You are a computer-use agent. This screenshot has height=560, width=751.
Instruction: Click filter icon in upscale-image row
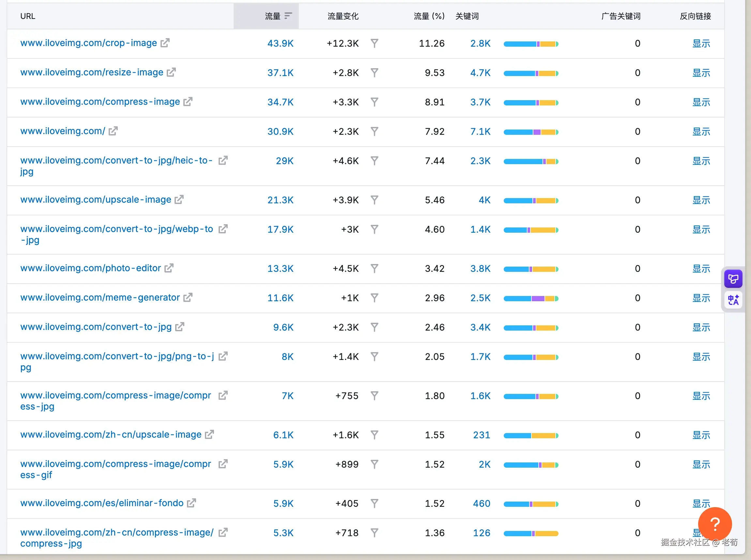point(374,200)
